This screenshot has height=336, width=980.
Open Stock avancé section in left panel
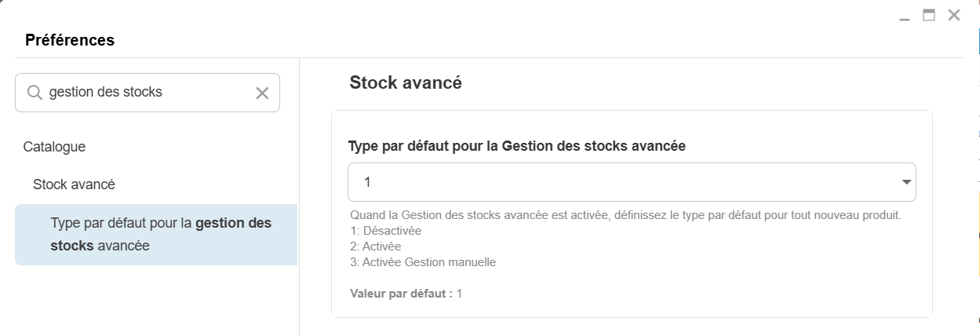74,184
